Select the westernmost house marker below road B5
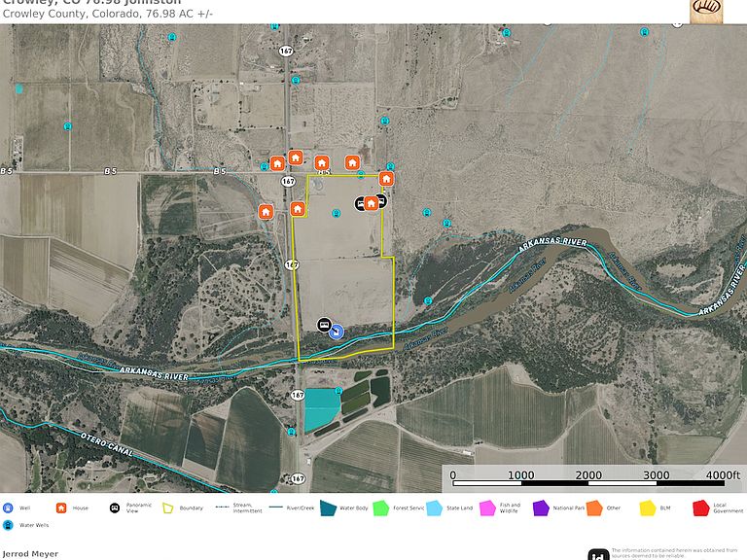 pyautogui.click(x=266, y=212)
